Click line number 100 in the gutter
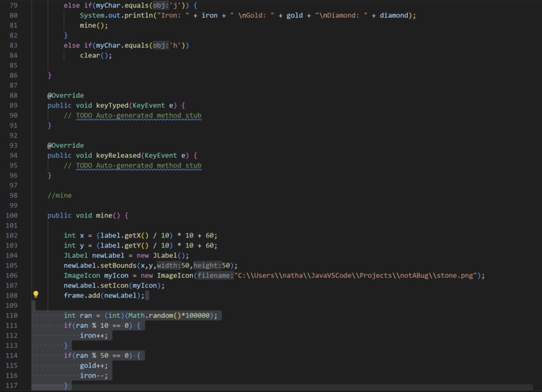The image size is (542, 392). coord(12,215)
